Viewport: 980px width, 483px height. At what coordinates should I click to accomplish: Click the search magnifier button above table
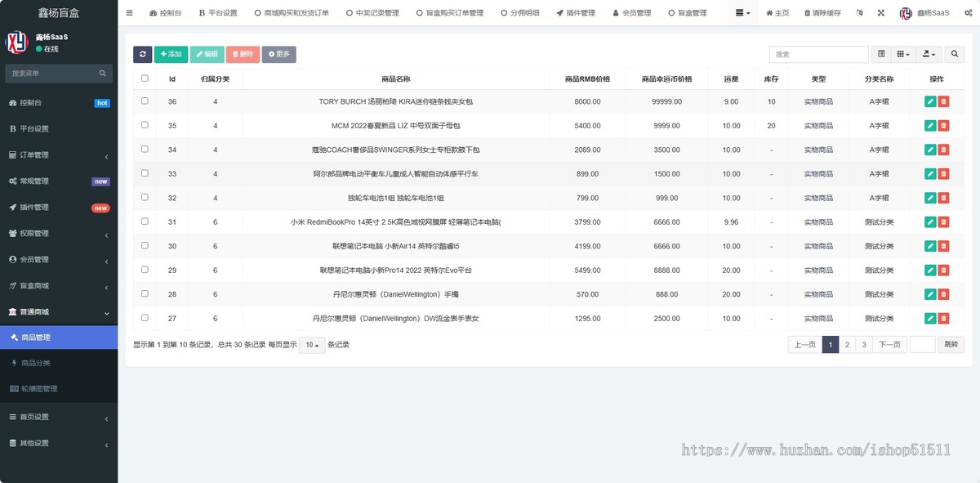click(x=954, y=54)
